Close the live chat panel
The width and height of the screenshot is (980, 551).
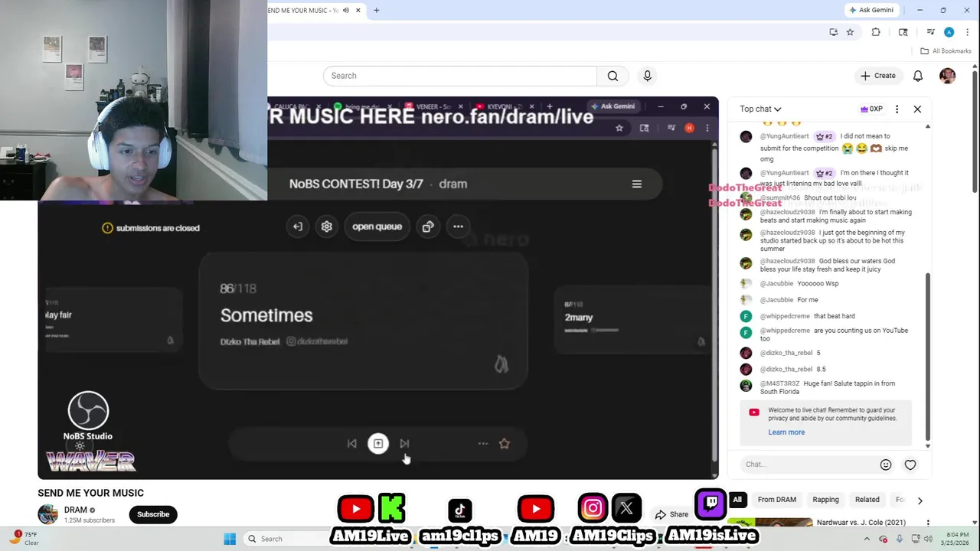pyautogui.click(x=917, y=109)
